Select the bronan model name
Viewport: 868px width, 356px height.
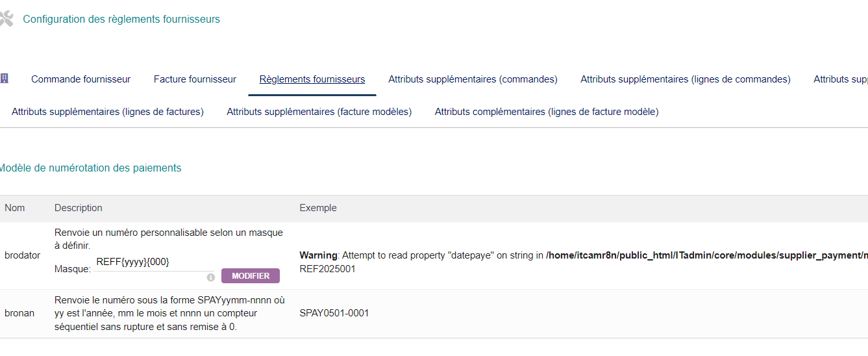[x=19, y=313]
